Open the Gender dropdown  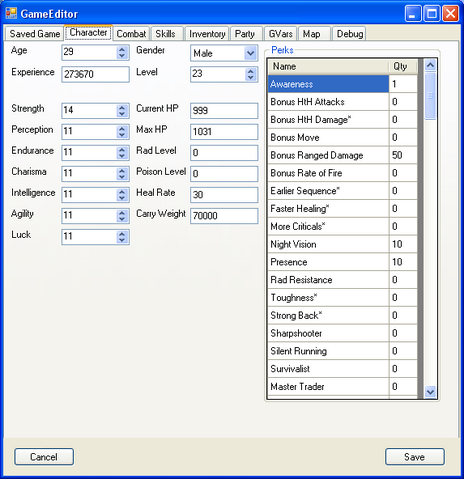click(250, 53)
